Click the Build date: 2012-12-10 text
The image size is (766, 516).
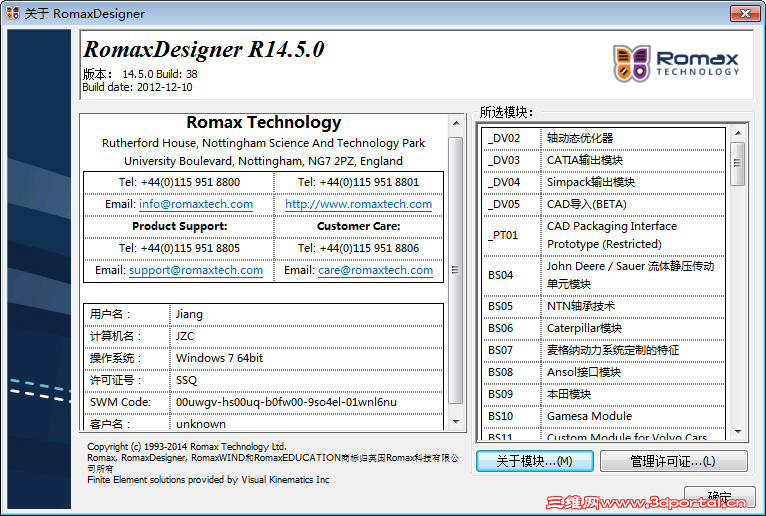click(137, 87)
